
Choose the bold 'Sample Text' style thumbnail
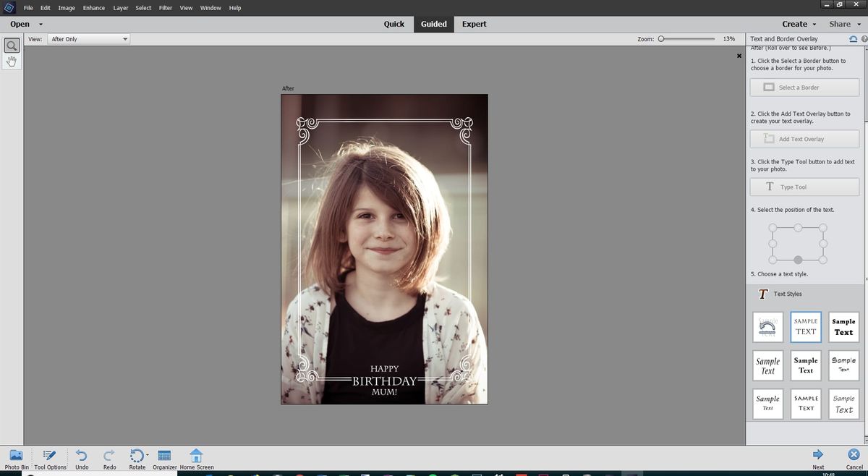[843, 327]
